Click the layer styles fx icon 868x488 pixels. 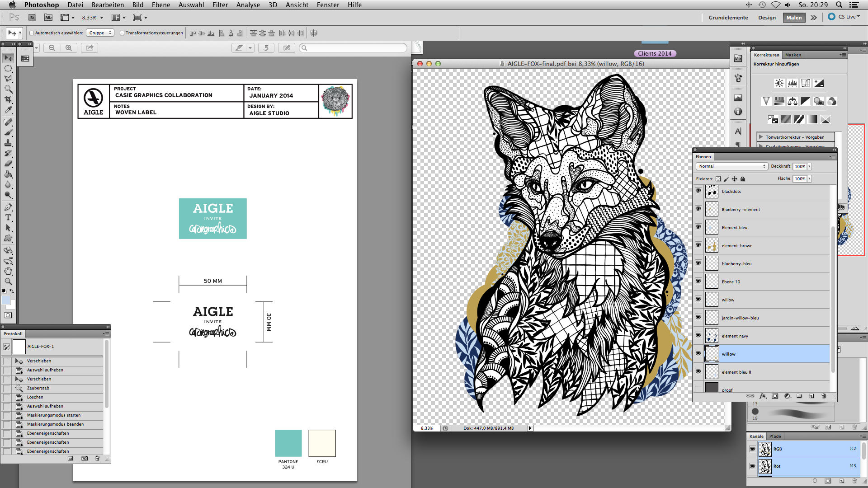(x=763, y=396)
